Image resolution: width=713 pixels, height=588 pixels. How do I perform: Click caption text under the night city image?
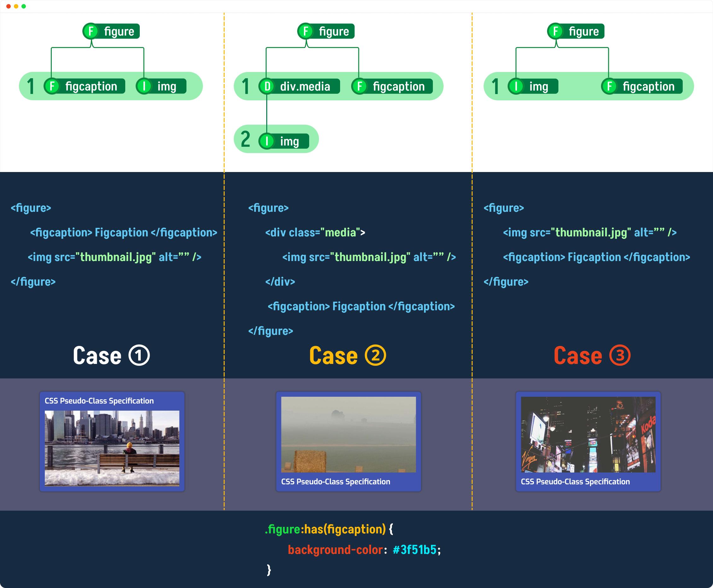tap(575, 482)
